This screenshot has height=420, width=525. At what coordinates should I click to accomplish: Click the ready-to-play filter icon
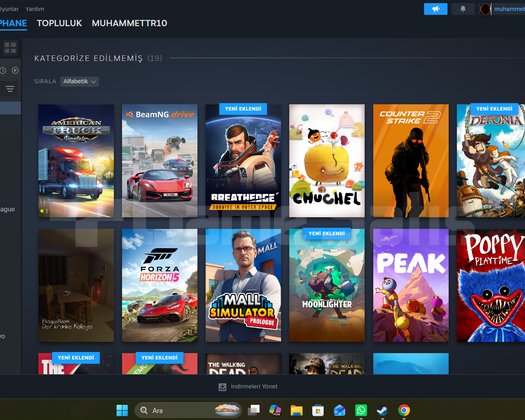click(x=15, y=70)
